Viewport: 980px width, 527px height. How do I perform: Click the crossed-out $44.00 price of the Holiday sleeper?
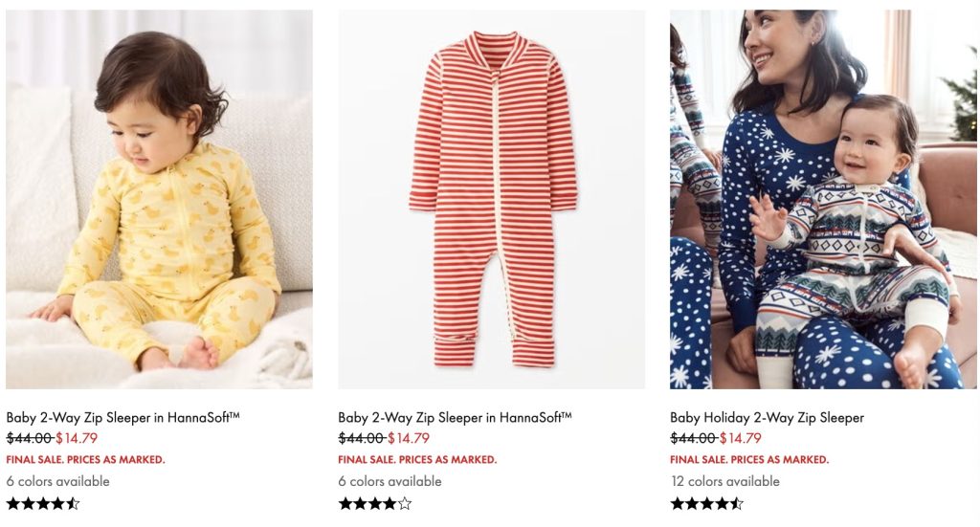693,438
